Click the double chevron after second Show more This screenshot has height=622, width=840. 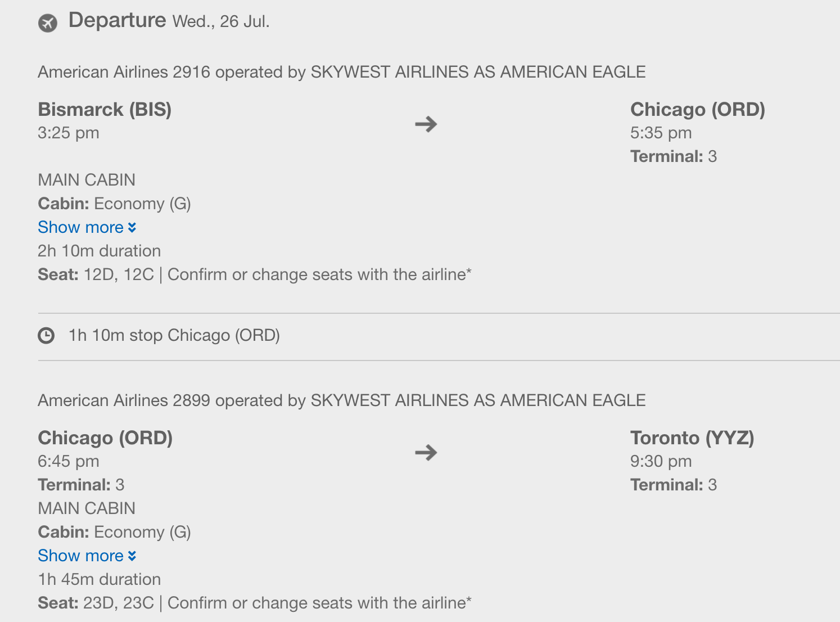132,556
